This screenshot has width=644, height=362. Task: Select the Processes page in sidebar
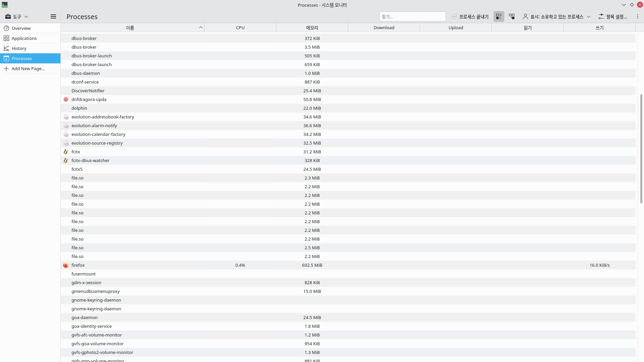(30, 58)
